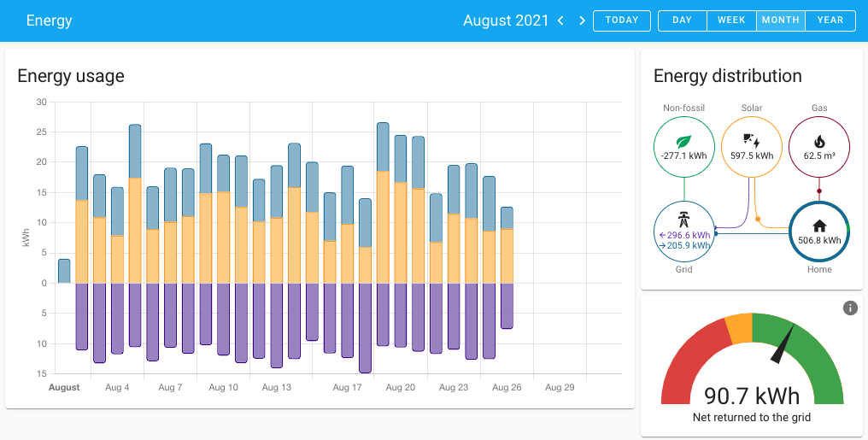
Task: Switch to Week view
Action: tap(731, 21)
